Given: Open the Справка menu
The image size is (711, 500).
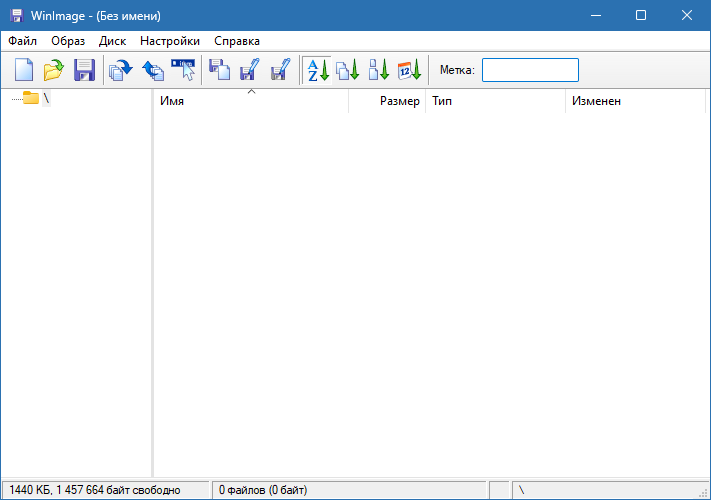Looking at the screenshot, I should click(x=237, y=41).
